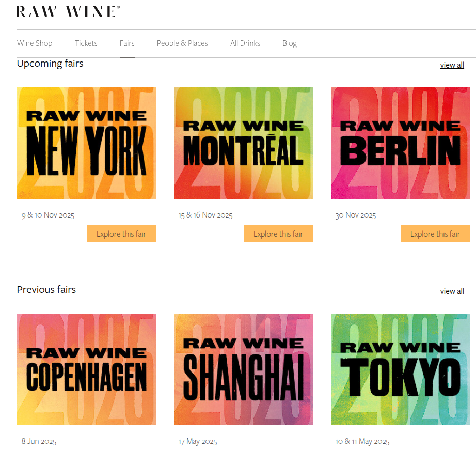Viewport: 476px width, 449px height.
Task: Click the Previous fairs heading
Action: [x=46, y=290]
